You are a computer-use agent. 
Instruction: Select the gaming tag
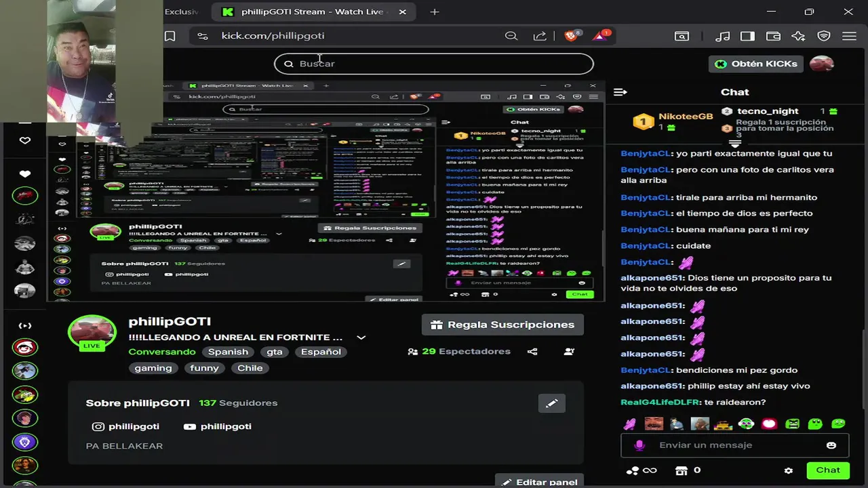153,368
